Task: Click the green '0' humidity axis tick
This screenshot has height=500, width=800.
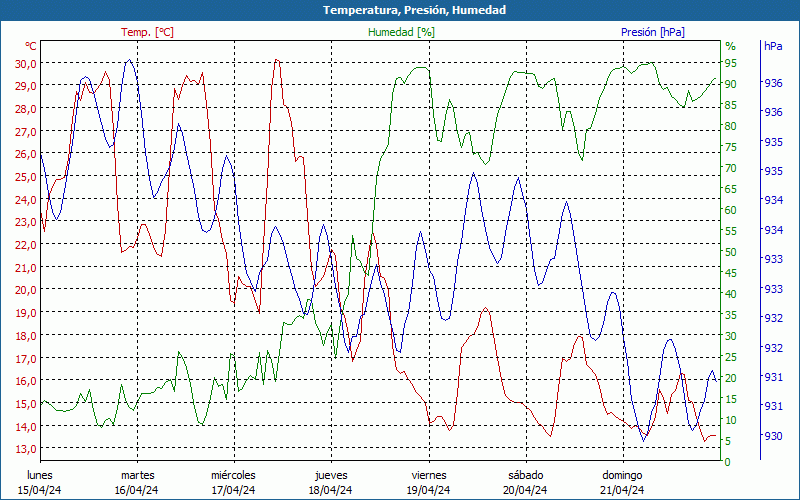Action: (728, 462)
